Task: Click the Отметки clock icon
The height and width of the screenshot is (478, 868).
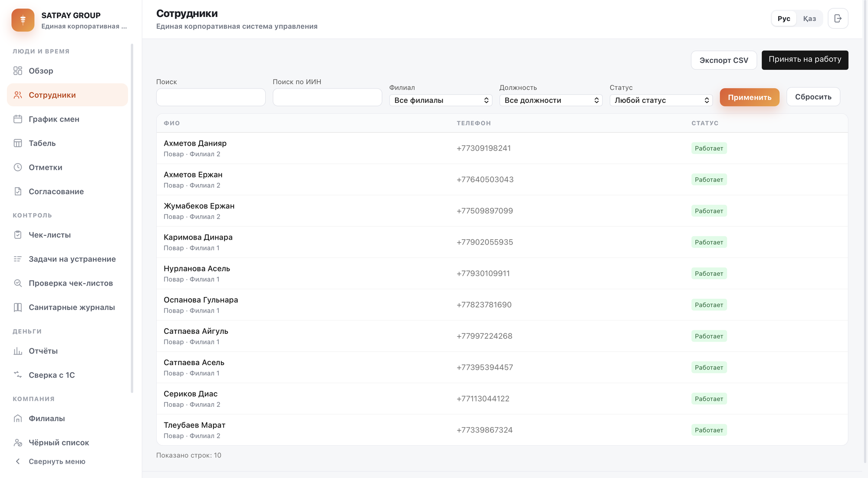Action: pos(18,167)
